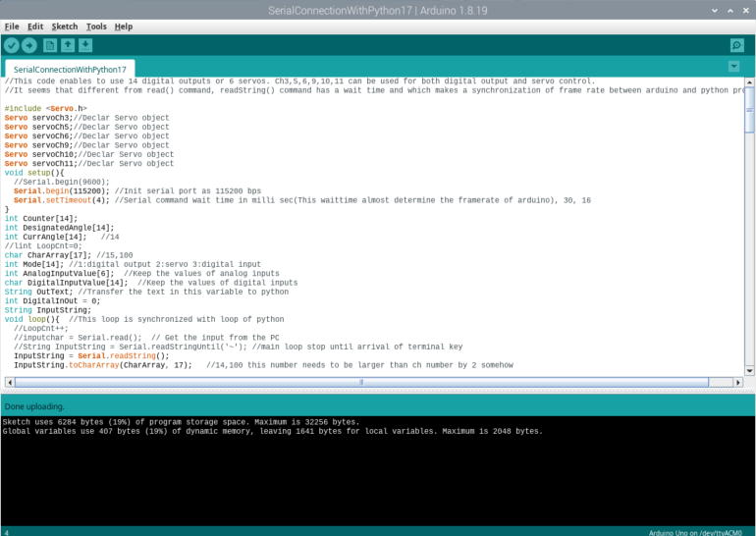Select the SerialConnectionWithPython17 tab
Screen dimensions: 756x536
(70, 70)
